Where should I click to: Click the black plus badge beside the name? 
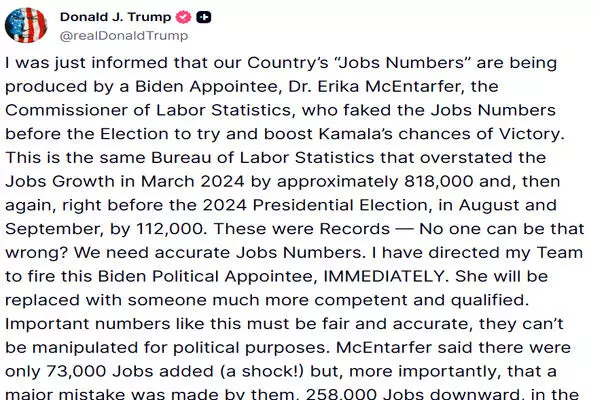click(205, 17)
